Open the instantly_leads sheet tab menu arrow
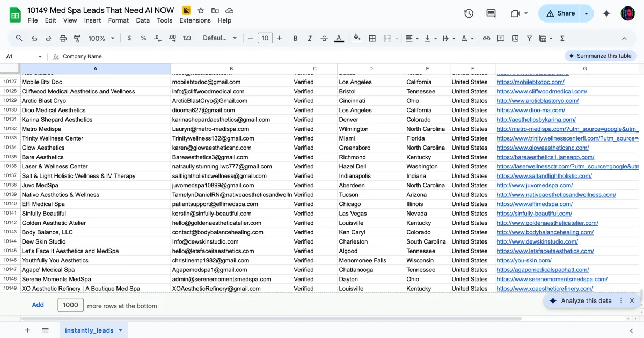The height and width of the screenshot is (338, 644). pos(120,330)
